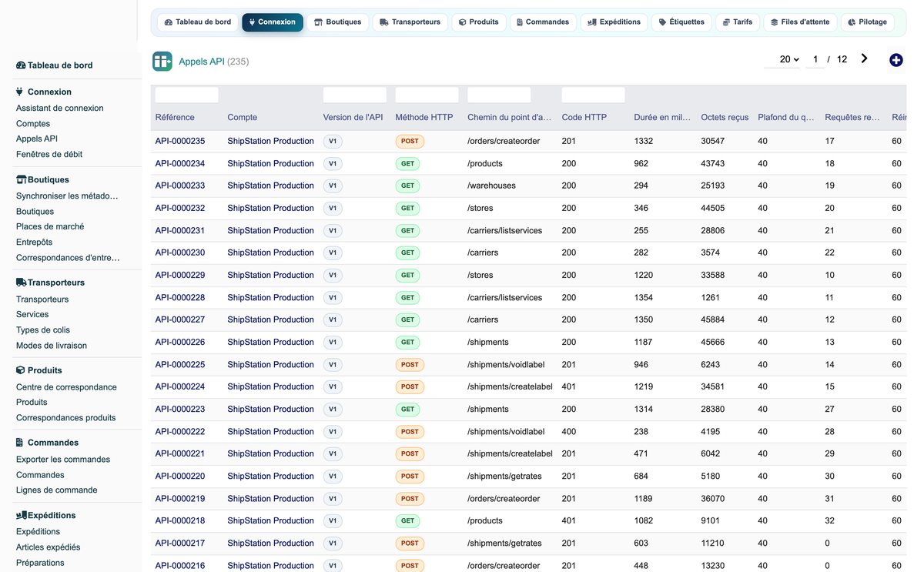Switch to the Transporteurs tab
924x572 pixels.
pyautogui.click(x=410, y=22)
